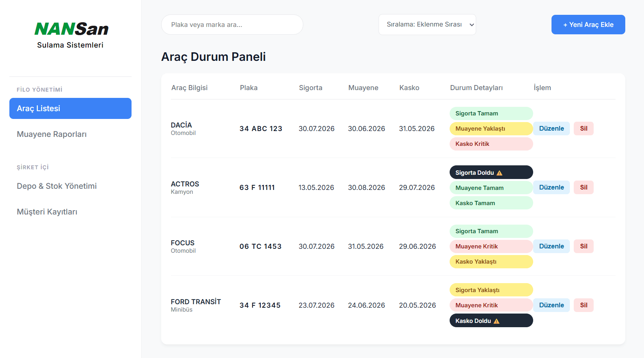Edit the DACİA vehicle with Düzenle
644x358 pixels.
point(551,128)
